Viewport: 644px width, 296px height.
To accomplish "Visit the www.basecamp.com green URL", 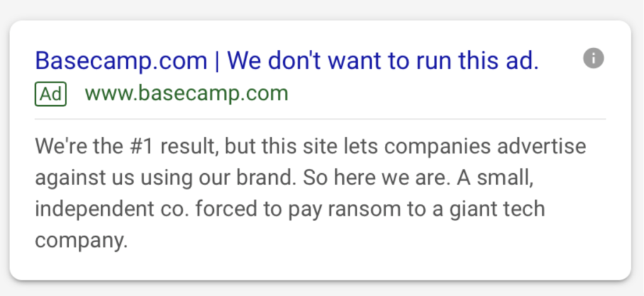I will pyautogui.click(x=186, y=94).
